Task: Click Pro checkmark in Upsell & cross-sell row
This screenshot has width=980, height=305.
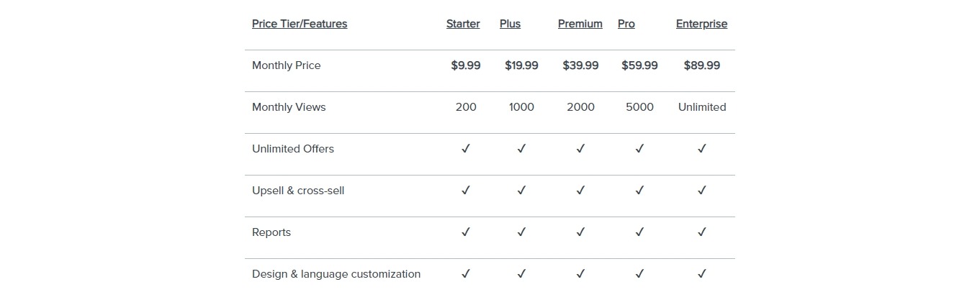Action: 639,191
